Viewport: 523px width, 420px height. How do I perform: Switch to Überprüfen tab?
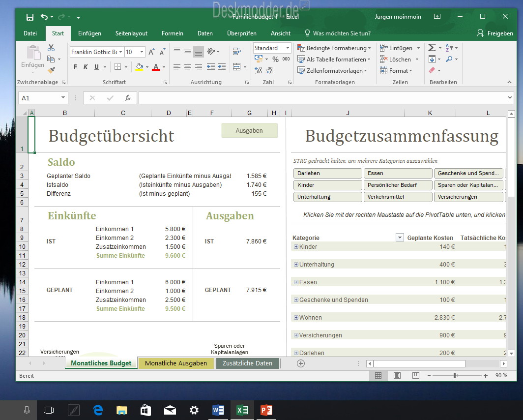[x=241, y=33]
